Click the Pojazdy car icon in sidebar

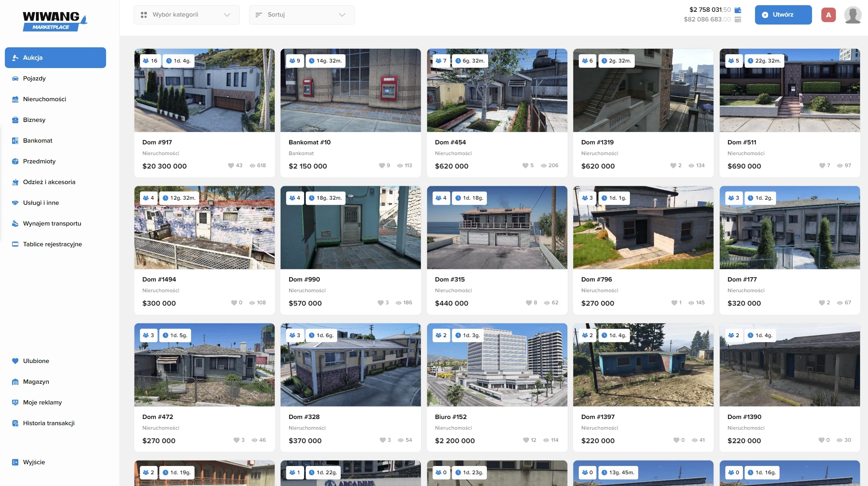point(15,78)
